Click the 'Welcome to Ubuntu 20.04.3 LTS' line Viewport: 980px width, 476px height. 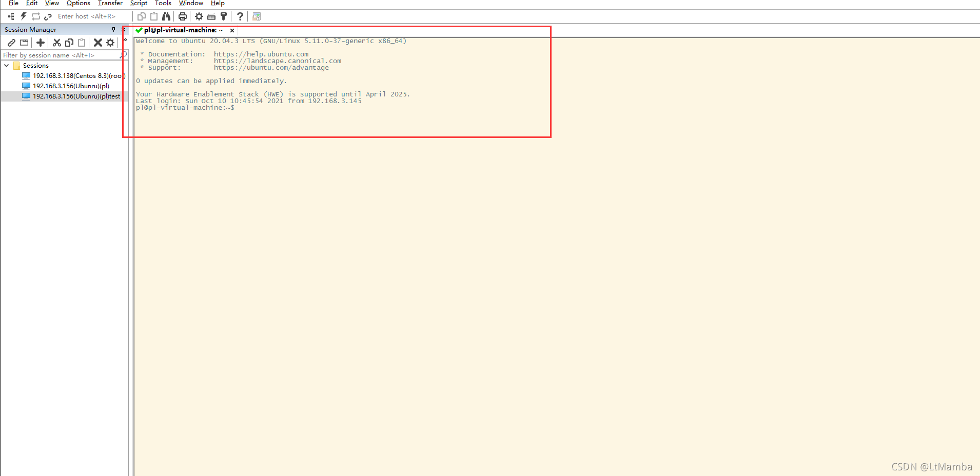tap(271, 41)
